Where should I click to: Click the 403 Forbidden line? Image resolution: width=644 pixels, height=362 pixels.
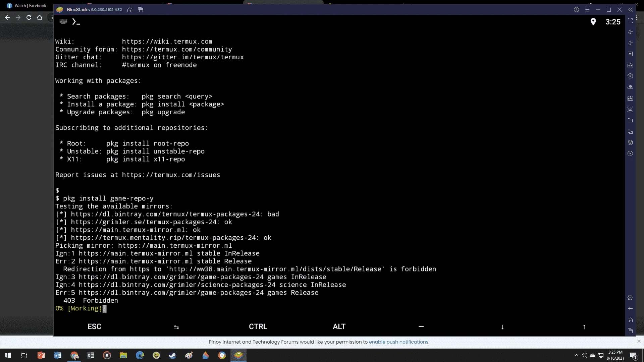(x=91, y=301)
